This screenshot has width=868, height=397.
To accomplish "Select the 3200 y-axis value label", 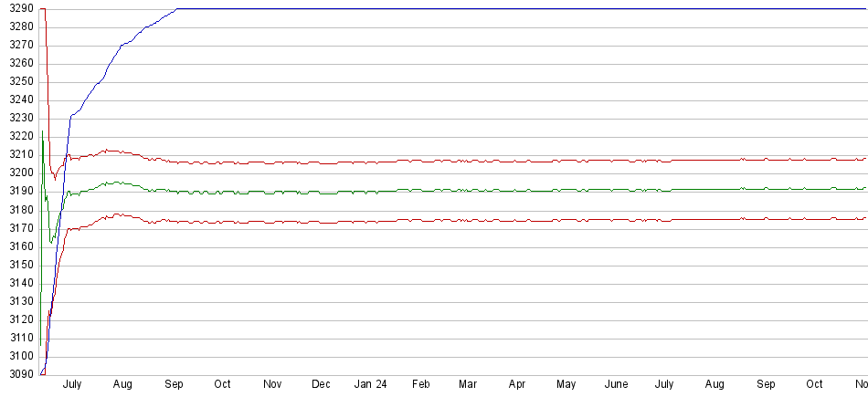I will click(x=20, y=173).
